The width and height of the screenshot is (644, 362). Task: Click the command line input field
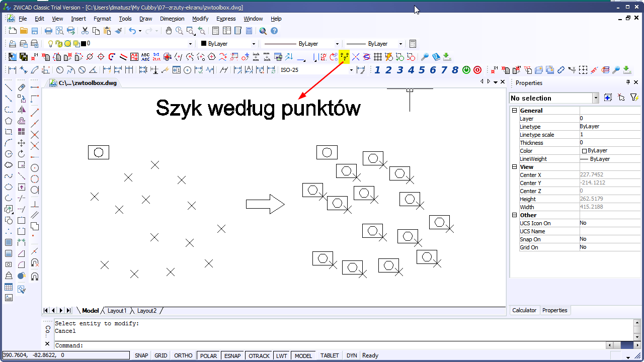pyautogui.click(x=330, y=345)
